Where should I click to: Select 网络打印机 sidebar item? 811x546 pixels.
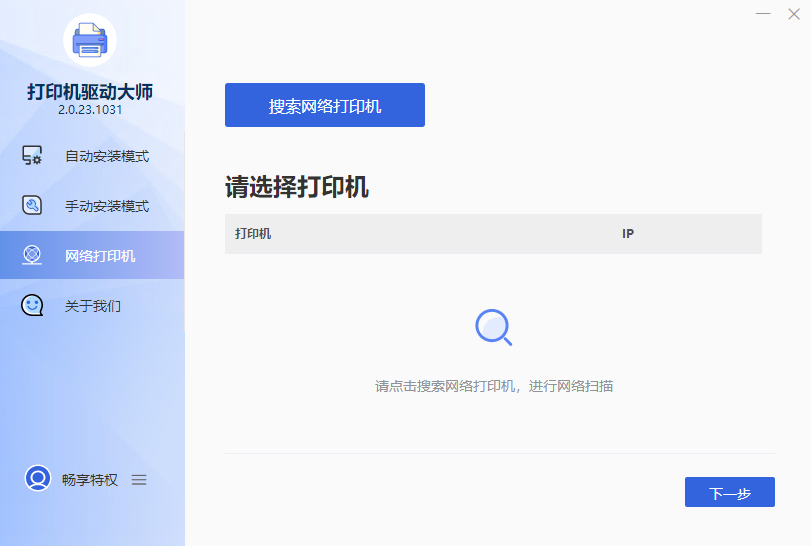coord(92,255)
